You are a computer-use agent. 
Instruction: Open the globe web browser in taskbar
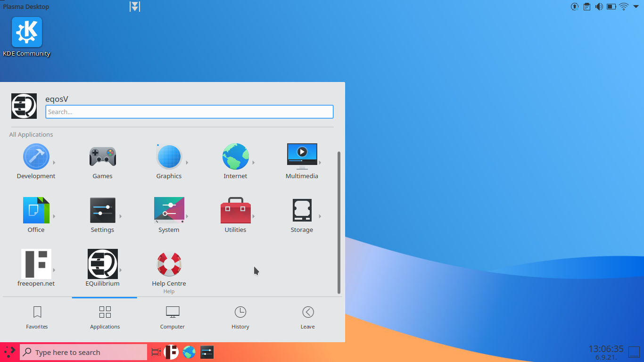[x=189, y=352]
